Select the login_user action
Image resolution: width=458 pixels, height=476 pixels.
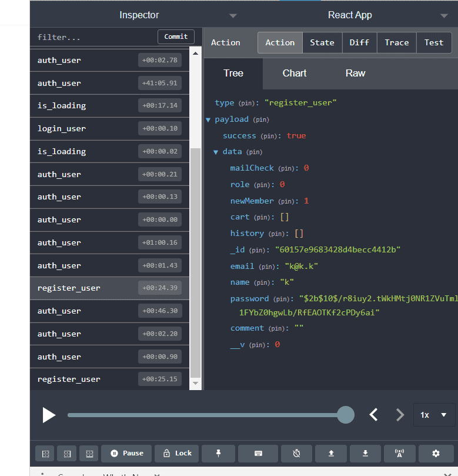pos(109,128)
